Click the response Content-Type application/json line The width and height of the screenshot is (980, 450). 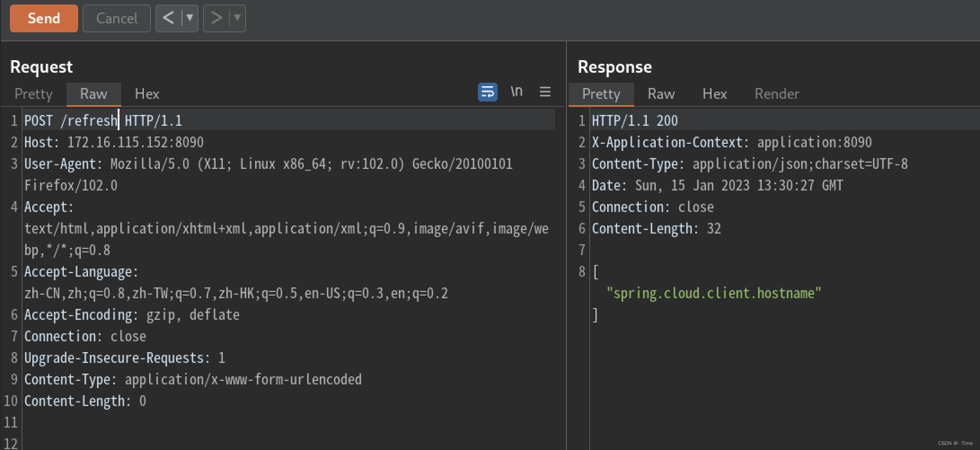[x=750, y=164]
